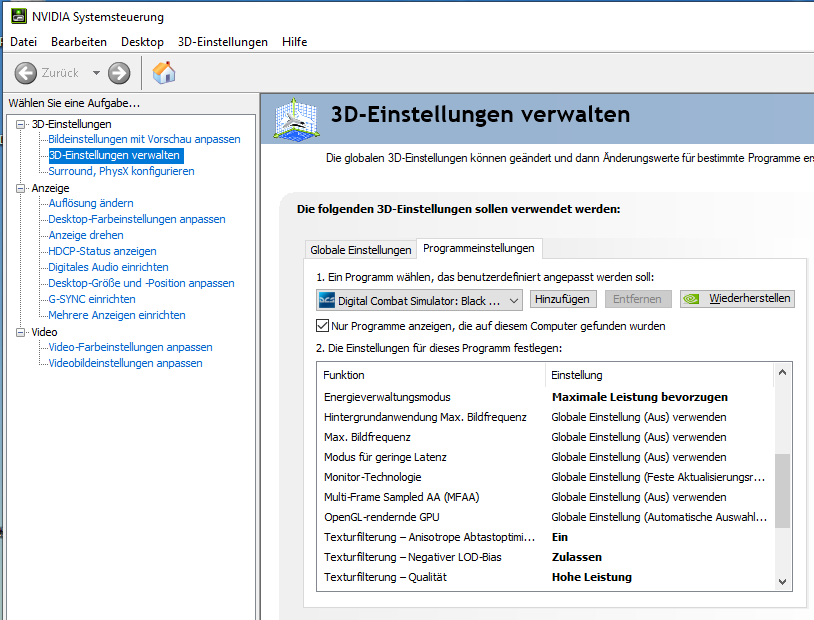Open the Home page icon
Viewport: 814px width, 620px height.
(x=164, y=73)
